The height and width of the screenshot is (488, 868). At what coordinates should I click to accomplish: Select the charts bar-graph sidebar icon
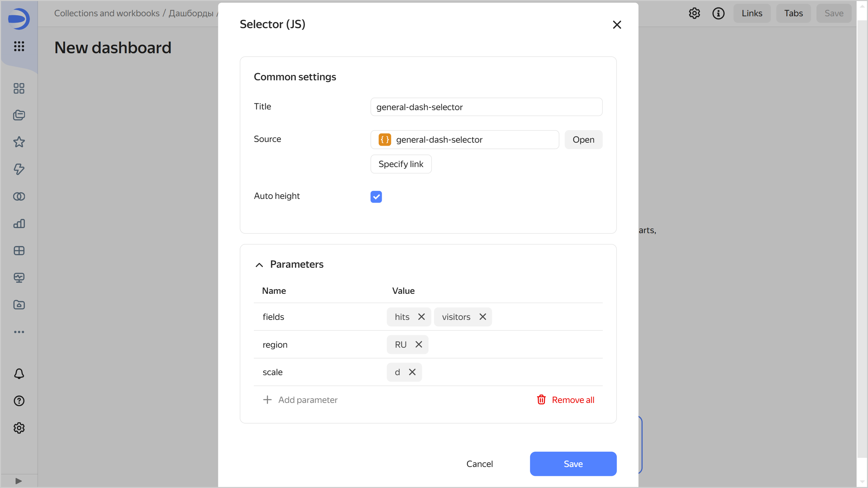19,223
